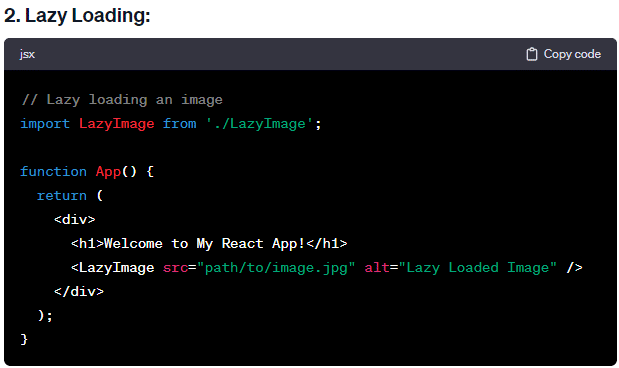Copy the code with the Copy code button
This screenshot has width=619, height=368.
coord(564,54)
